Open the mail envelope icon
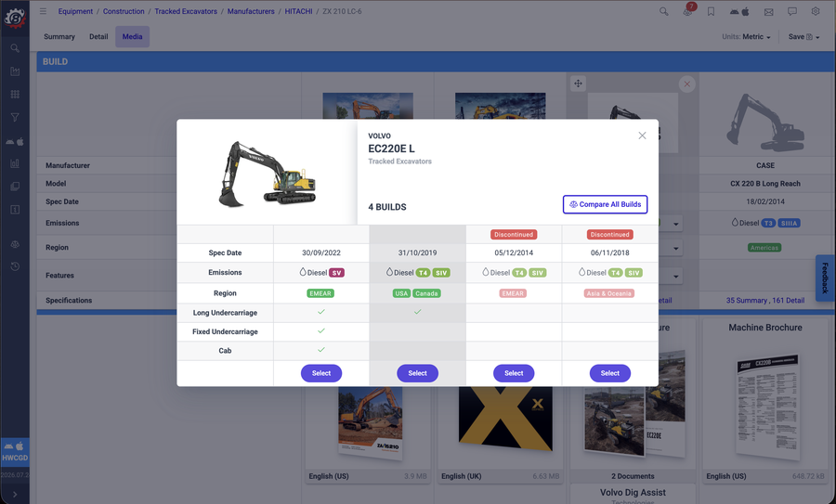The width and height of the screenshot is (836, 504). coord(769,11)
